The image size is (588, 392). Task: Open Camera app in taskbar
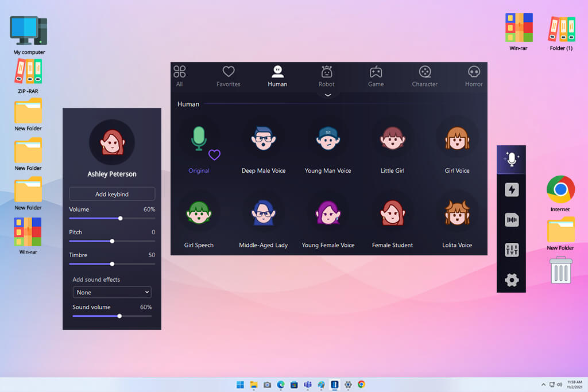click(267, 385)
